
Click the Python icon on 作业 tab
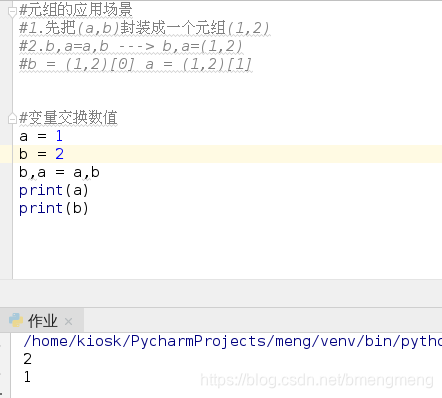click(x=16, y=321)
